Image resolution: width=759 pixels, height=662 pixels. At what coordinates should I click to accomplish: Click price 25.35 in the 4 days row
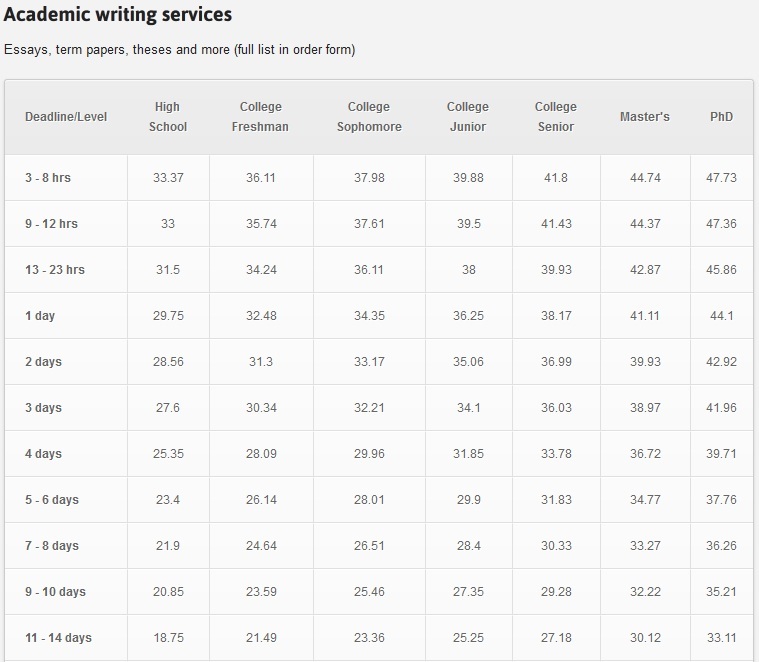coord(168,453)
